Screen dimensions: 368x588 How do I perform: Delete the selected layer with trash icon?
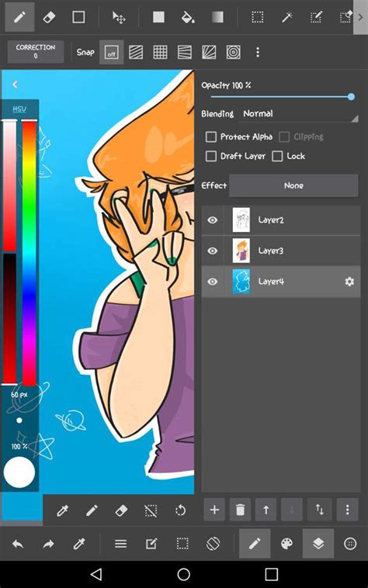(x=240, y=510)
